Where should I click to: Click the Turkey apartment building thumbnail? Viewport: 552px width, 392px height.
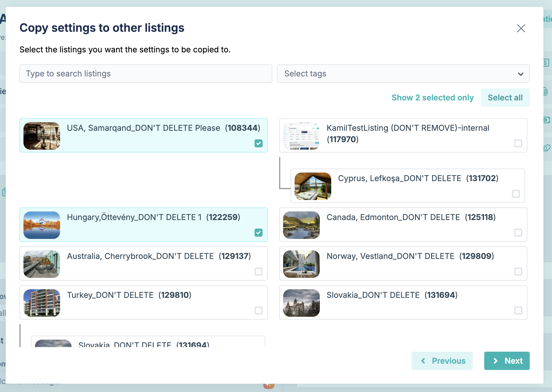coord(42,303)
